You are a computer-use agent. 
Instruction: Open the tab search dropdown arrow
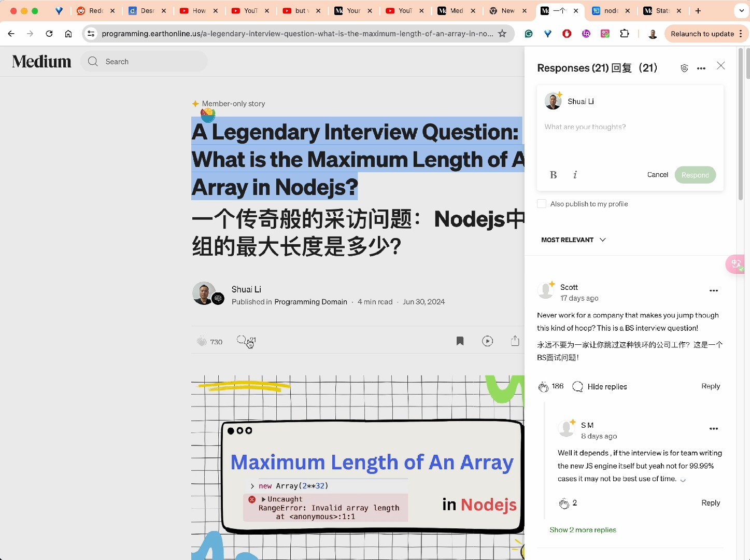[741, 10]
